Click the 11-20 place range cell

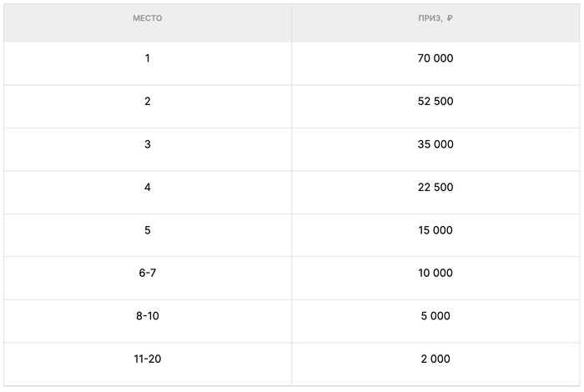[148, 359]
